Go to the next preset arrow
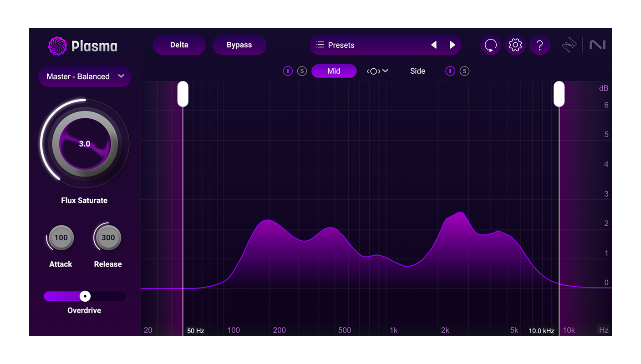The width and height of the screenshot is (641, 364). [453, 45]
